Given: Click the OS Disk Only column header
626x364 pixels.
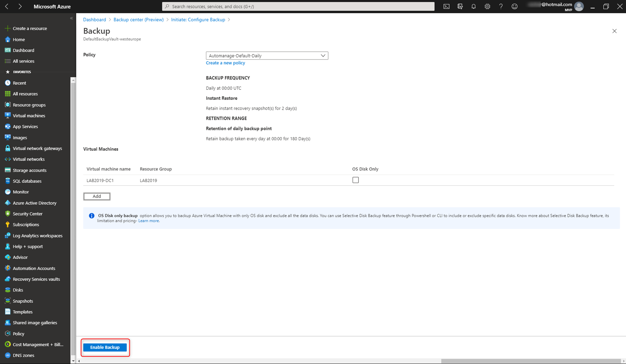Looking at the screenshot, I should [x=365, y=169].
